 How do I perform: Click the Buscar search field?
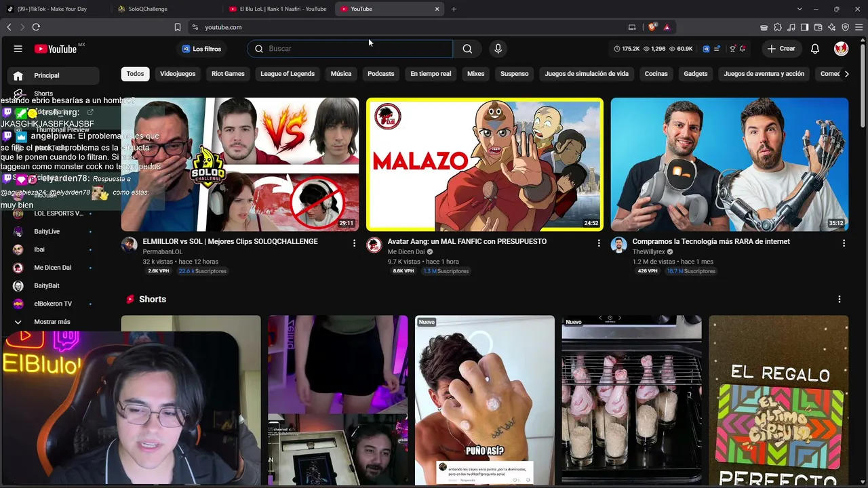pyautogui.click(x=350, y=49)
